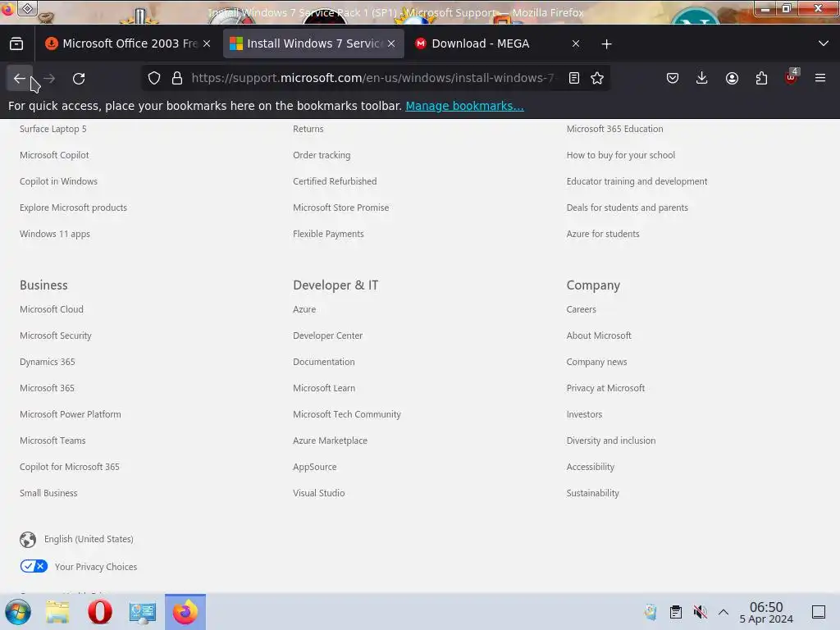Screen dimensions: 840x630
Task: Open Microsoft Copilot footer link
Action: tap(54, 155)
